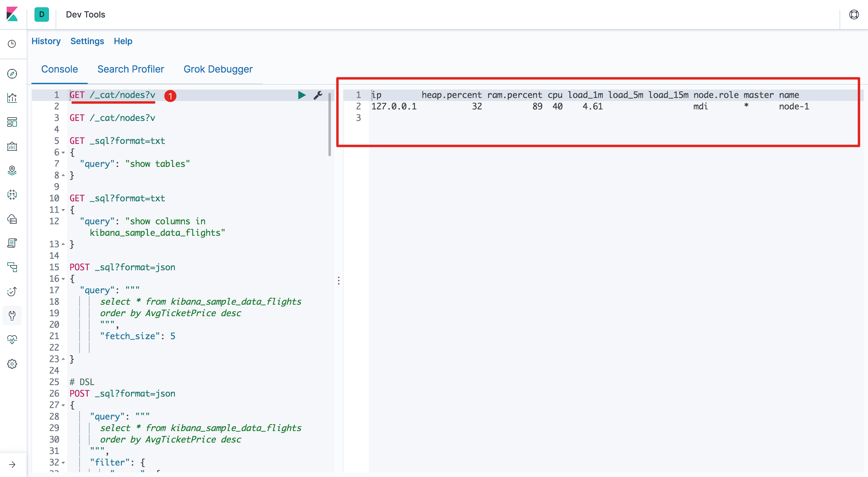This screenshot has height=477, width=868.
Task: Open Maps via the location pin sidebar icon
Action: (x=12, y=170)
